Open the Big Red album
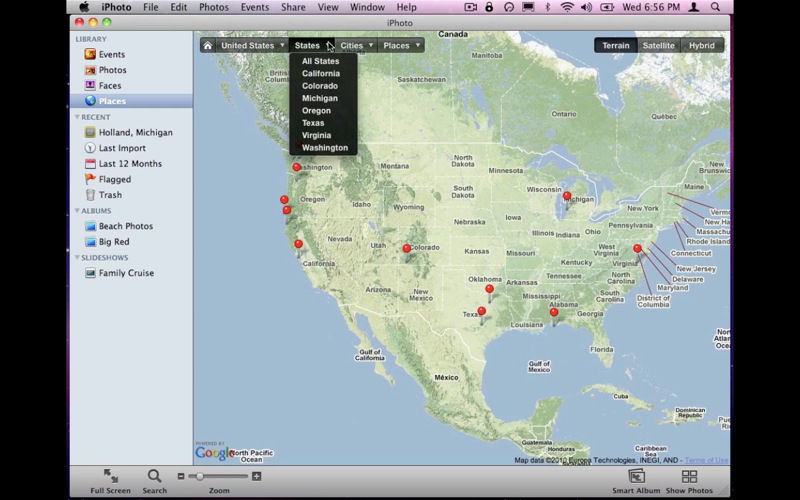The width and height of the screenshot is (800, 500). click(x=107, y=241)
